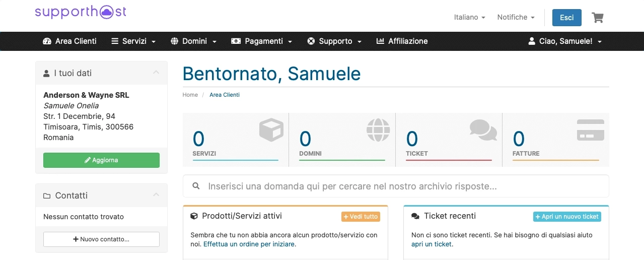Click the Domini globe icon tile

(378, 130)
